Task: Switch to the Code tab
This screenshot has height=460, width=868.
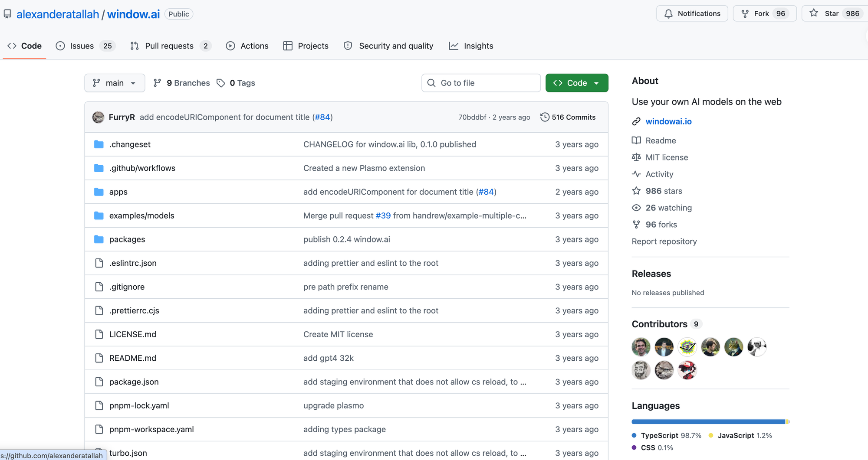Action: pos(25,46)
